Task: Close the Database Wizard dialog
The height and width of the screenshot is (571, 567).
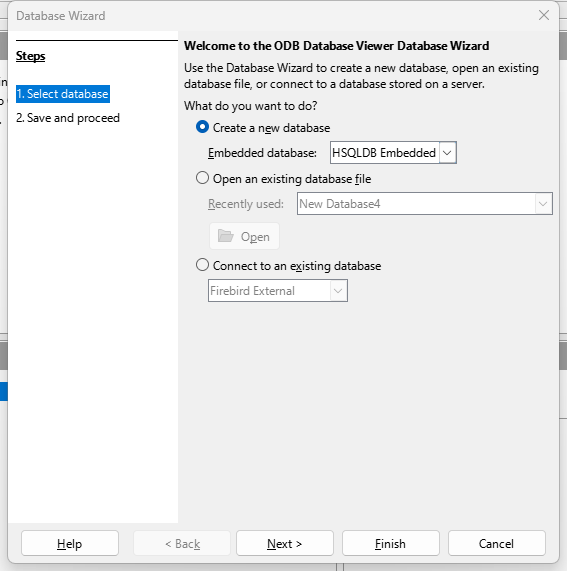Action: (544, 15)
